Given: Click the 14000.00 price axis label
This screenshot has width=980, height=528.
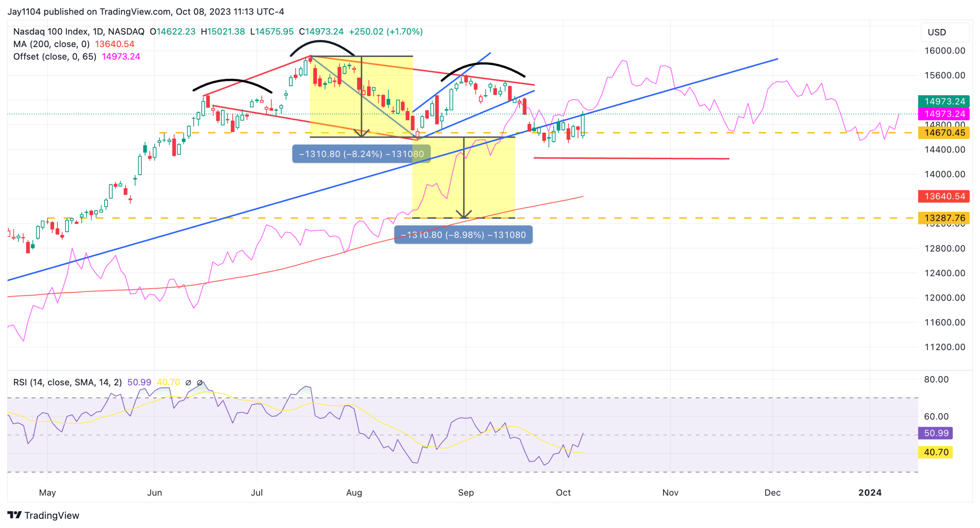Looking at the screenshot, I should 944,174.
